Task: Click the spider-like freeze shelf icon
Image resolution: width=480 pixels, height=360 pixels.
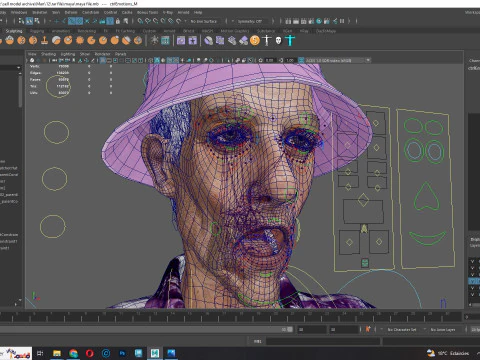Action: pyautogui.click(x=154, y=41)
